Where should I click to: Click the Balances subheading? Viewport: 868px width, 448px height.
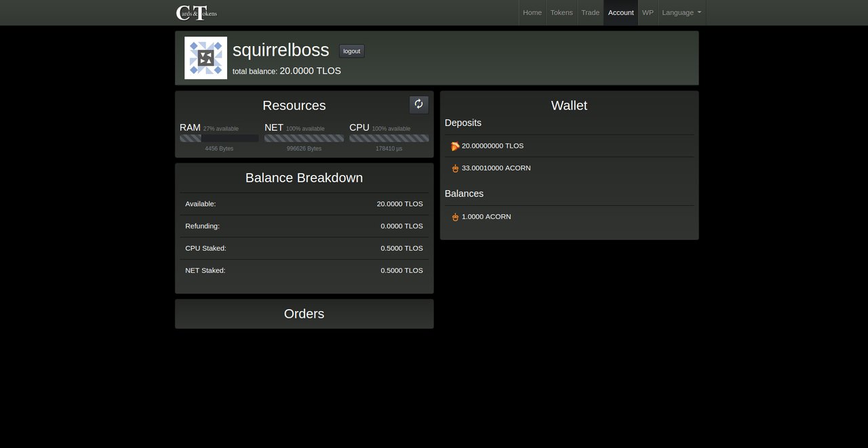465,194
